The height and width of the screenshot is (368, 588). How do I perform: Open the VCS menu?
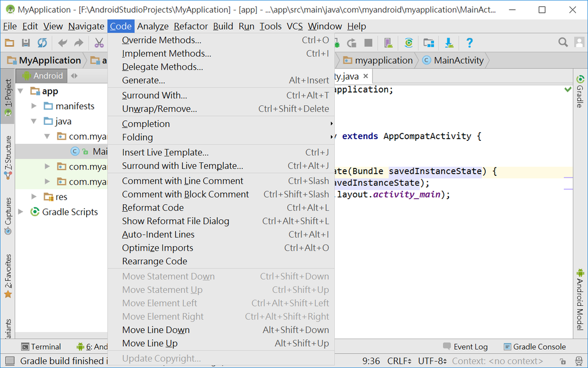tap(295, 26)
